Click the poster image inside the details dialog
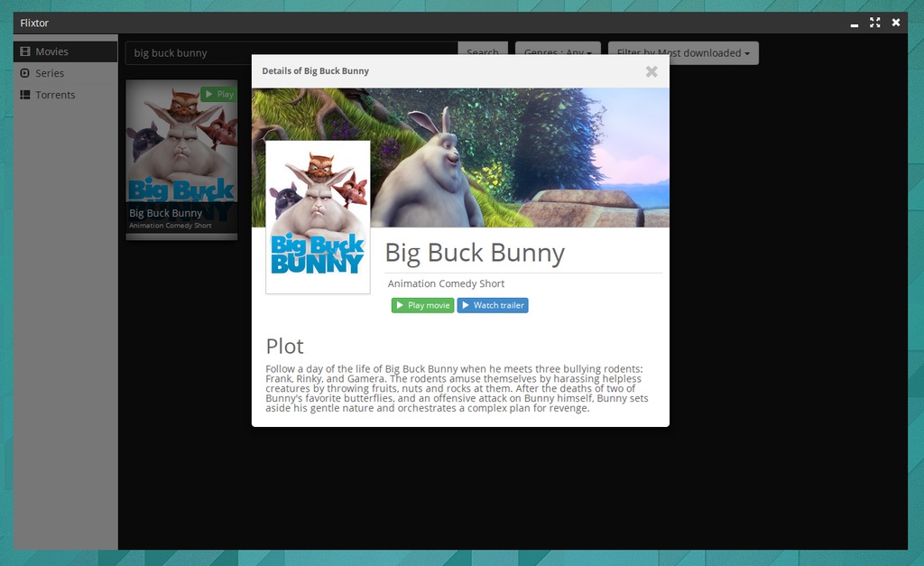This screenshot has width=924, height=566. [318, 217]
